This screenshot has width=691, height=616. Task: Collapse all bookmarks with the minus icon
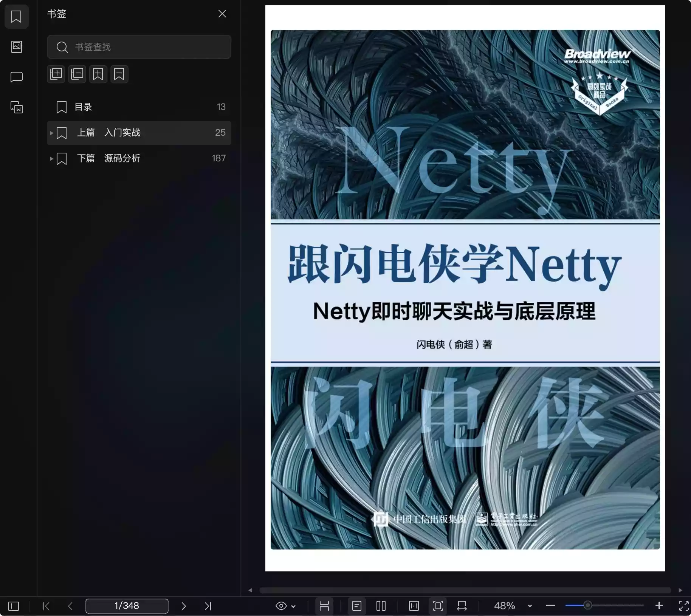[x=77, y=74]
